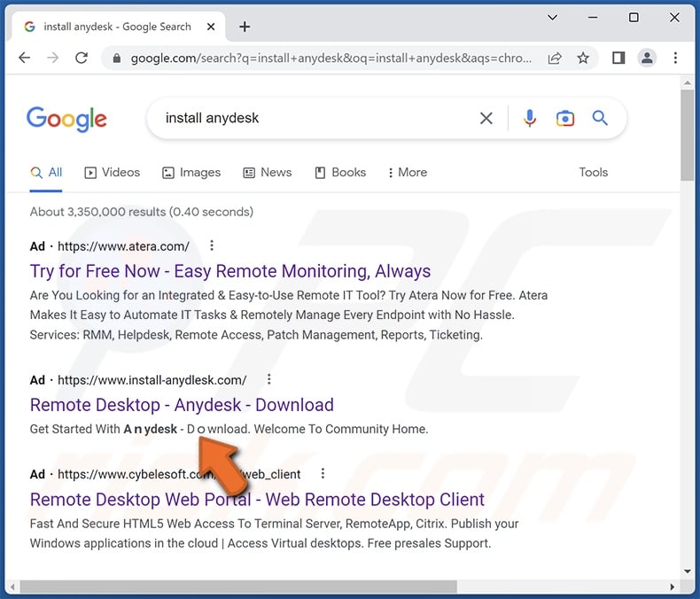Open Remote Desktop Web Portal link
The height and width of the screenshot is (599, 700).
(x=257, y=500)
